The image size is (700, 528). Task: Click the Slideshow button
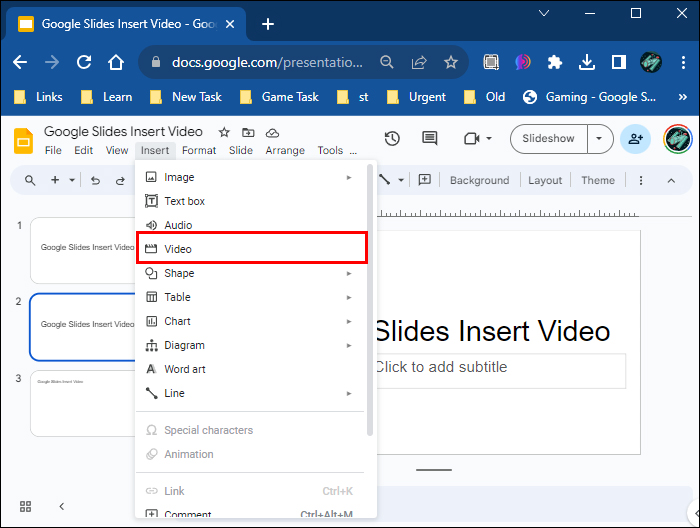(x=549, y=139)
